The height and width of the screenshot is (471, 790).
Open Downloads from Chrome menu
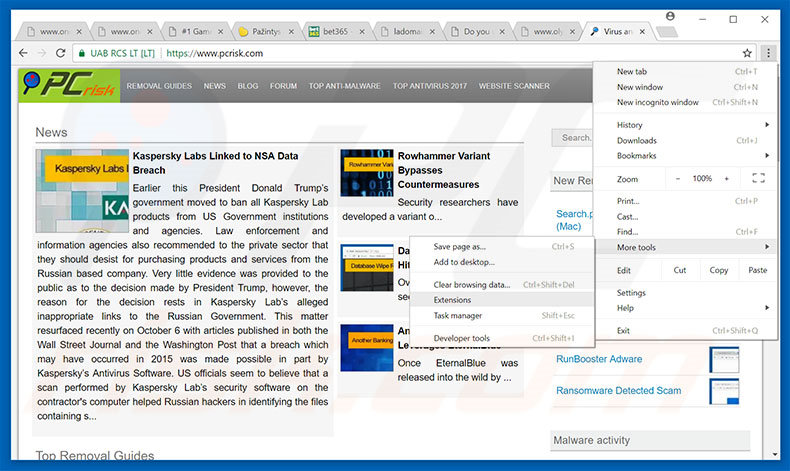685,140
